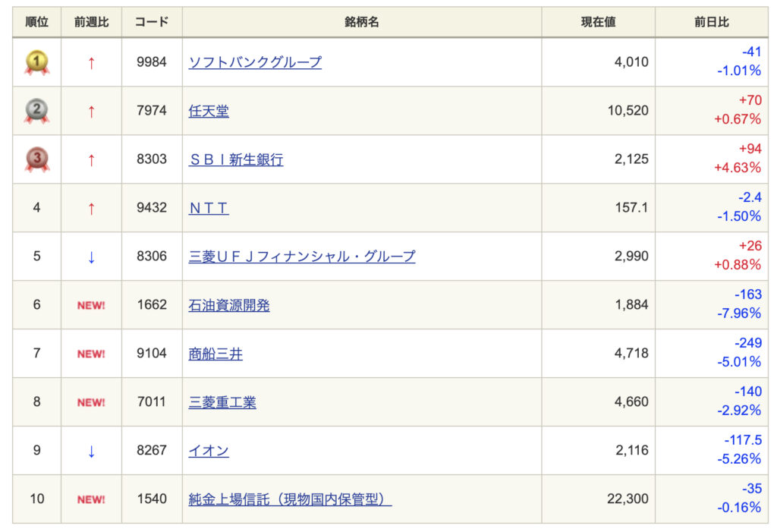Click the silver rank 2 medal icon
Screen dimensions: 777x532
pyautogui.click(x=36, y=111)
